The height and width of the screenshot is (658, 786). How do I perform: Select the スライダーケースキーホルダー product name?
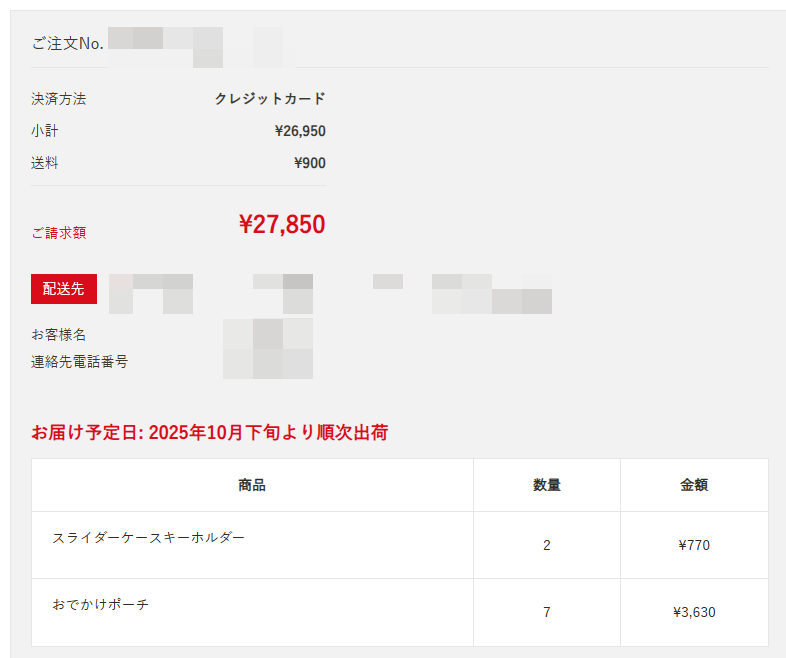148,538
